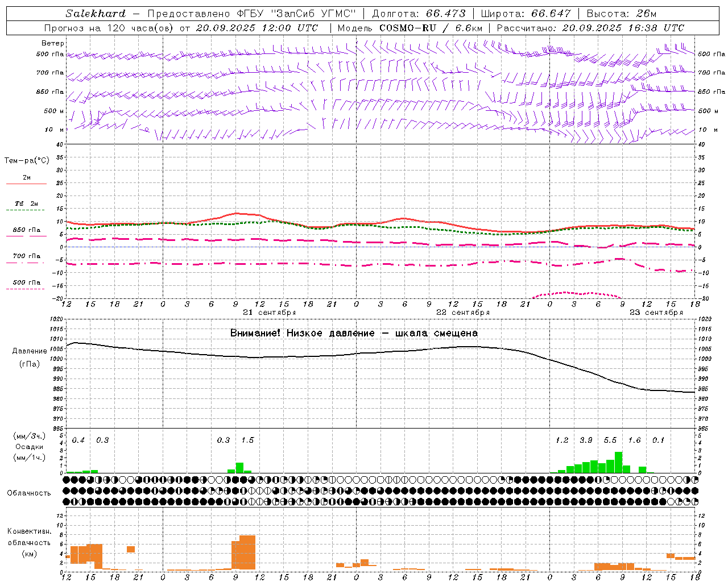Click the "22 сентября" date label
This screenshot has width=728, height=582.
coord(463,313)
